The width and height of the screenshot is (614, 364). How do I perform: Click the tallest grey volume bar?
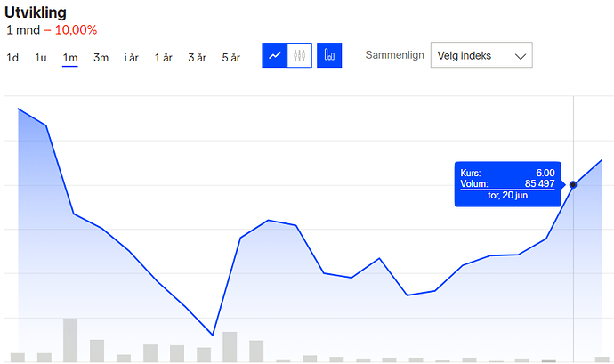70,340
